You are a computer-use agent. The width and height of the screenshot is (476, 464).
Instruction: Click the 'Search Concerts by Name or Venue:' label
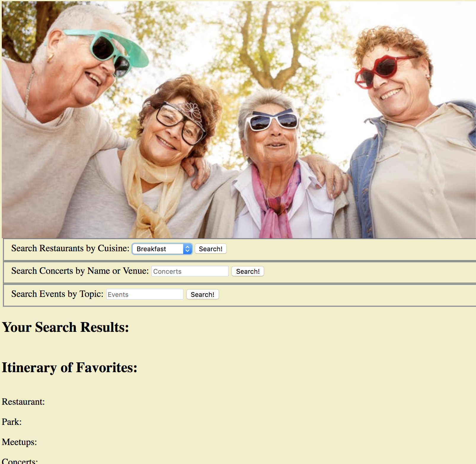click(x=80, y=271)
